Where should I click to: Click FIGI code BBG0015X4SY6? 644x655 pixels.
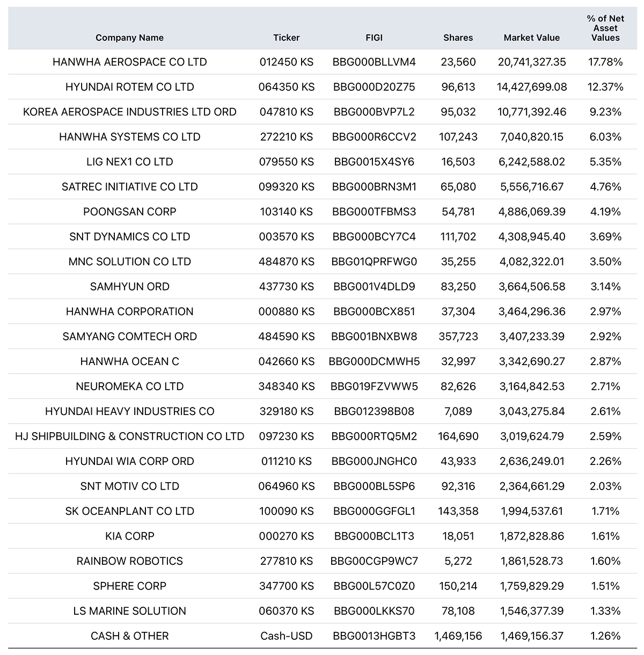374,162
